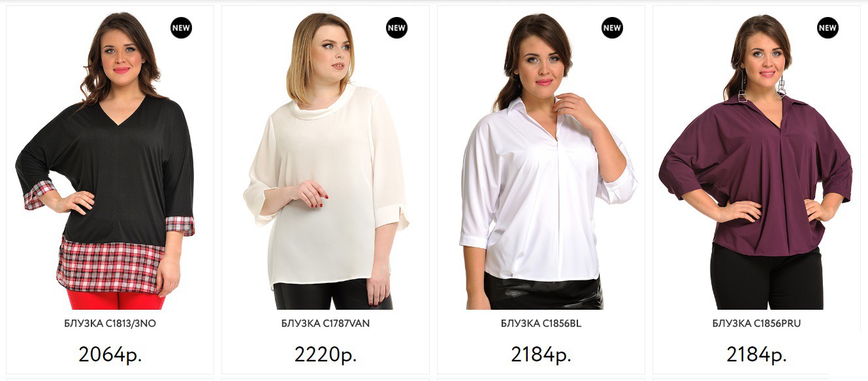
Task: Click the 2184р. price under C1856PRU
Action: (x=756, y=354)
